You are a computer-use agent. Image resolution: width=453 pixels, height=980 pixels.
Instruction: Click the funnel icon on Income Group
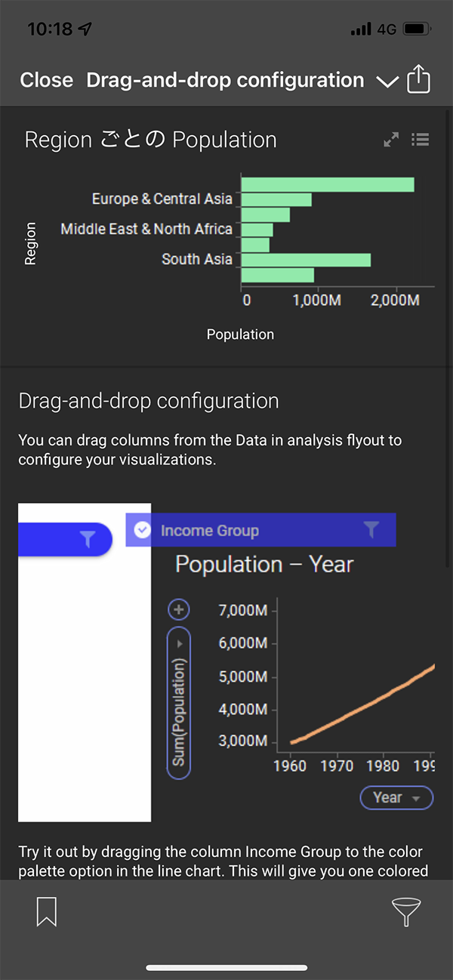tap(371, 530)
